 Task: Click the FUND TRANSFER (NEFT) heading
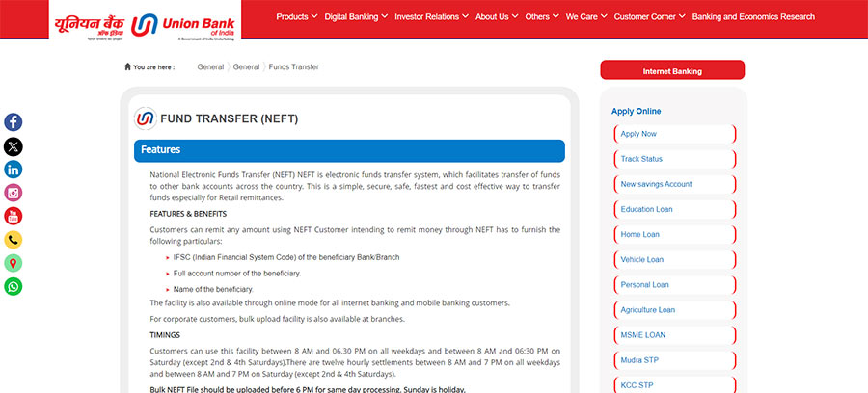click(x=230, y=118)
